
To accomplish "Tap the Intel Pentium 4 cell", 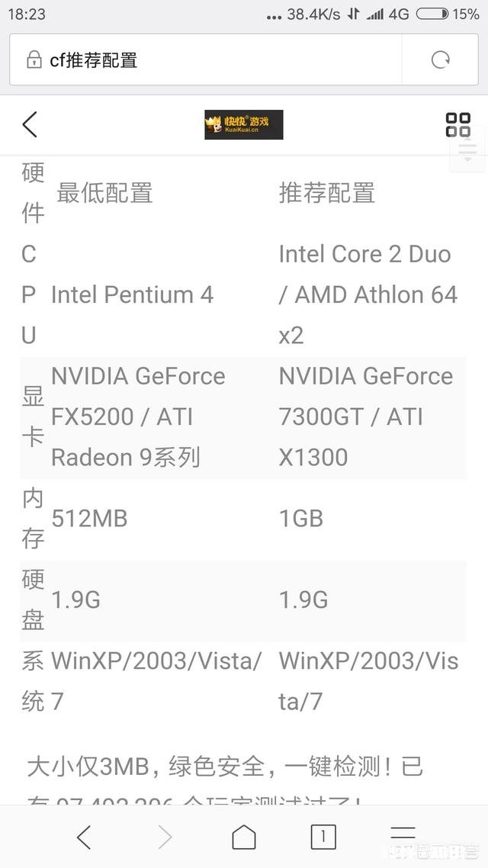I will pyautogui.click(x=132, y=294).
